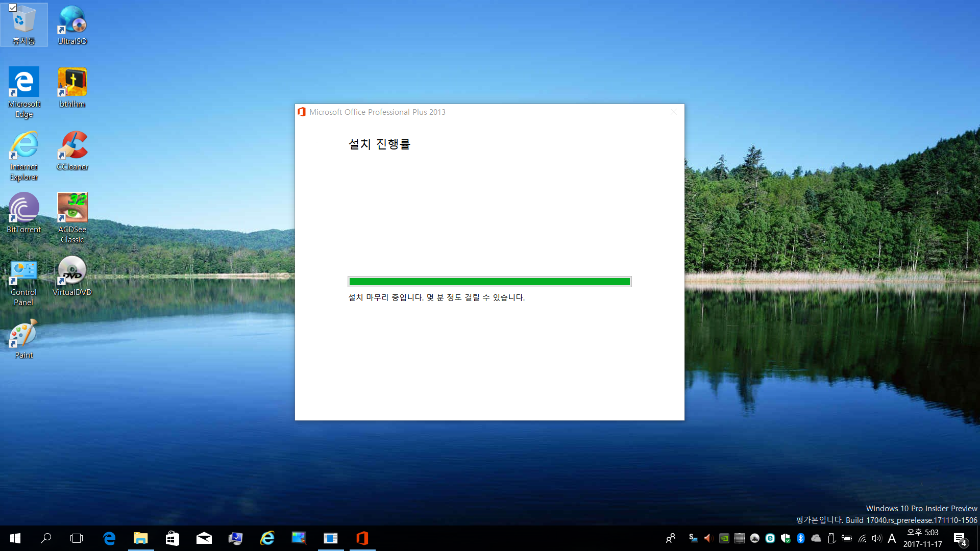
Task: Toggle the Recycle Bin selection checkbox
Action: click(x=13, y=8)
